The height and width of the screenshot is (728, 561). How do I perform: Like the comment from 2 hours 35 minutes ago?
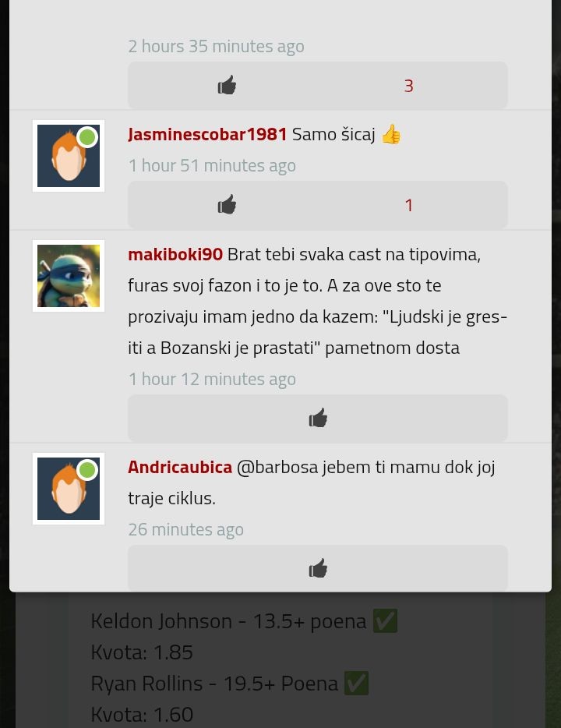[x=227, y=86]
